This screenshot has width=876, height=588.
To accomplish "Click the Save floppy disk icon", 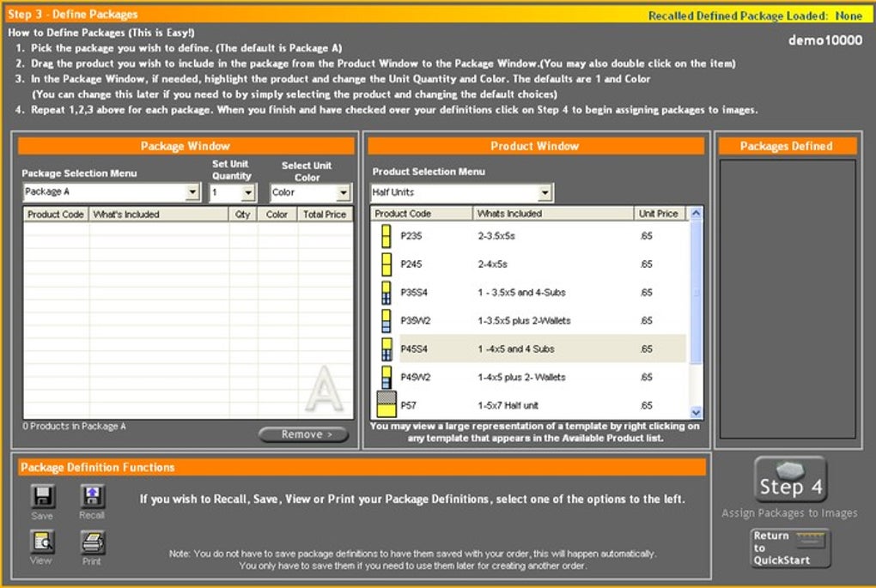I will pos(42,496).
